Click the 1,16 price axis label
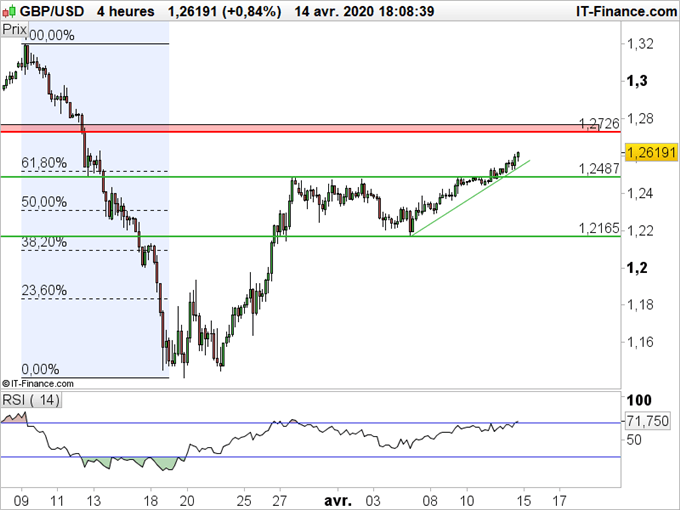Image resolution: width=680 pixels, height=510 pixels. 640,342
